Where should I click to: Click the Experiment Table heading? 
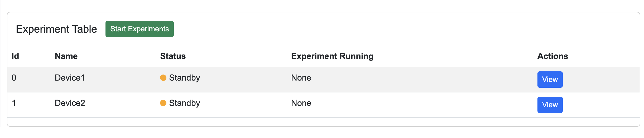[x=56, y=29]
